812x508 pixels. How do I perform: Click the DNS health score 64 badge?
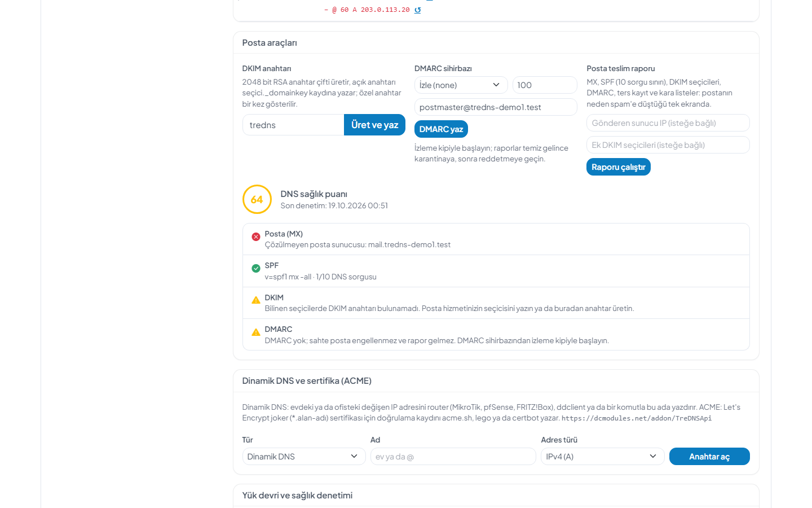click(257, 199)
